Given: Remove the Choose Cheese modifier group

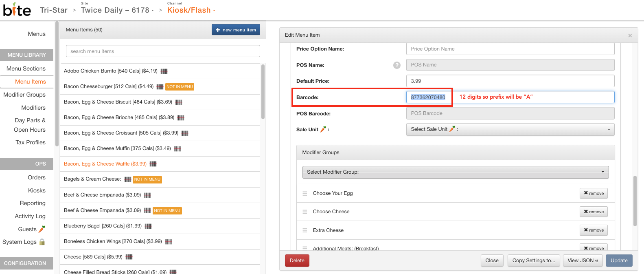Looking at the screenshot, I should coord(593,212).
